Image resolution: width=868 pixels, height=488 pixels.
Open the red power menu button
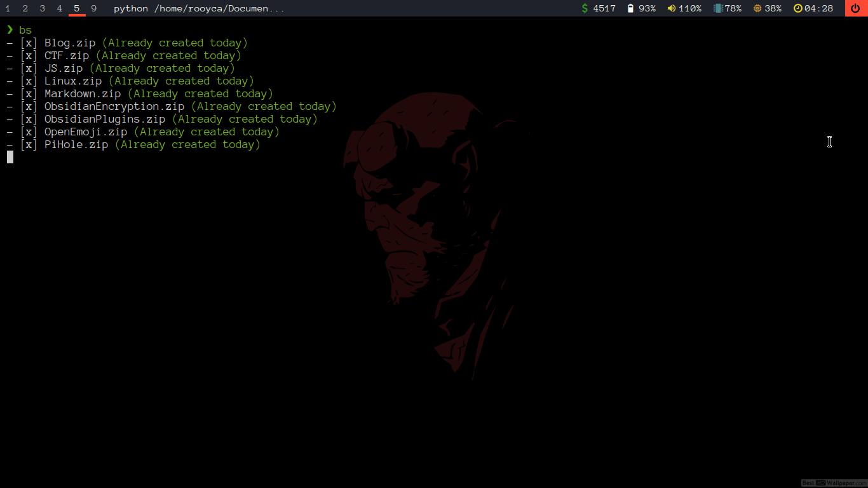click(x=857, y=8)
